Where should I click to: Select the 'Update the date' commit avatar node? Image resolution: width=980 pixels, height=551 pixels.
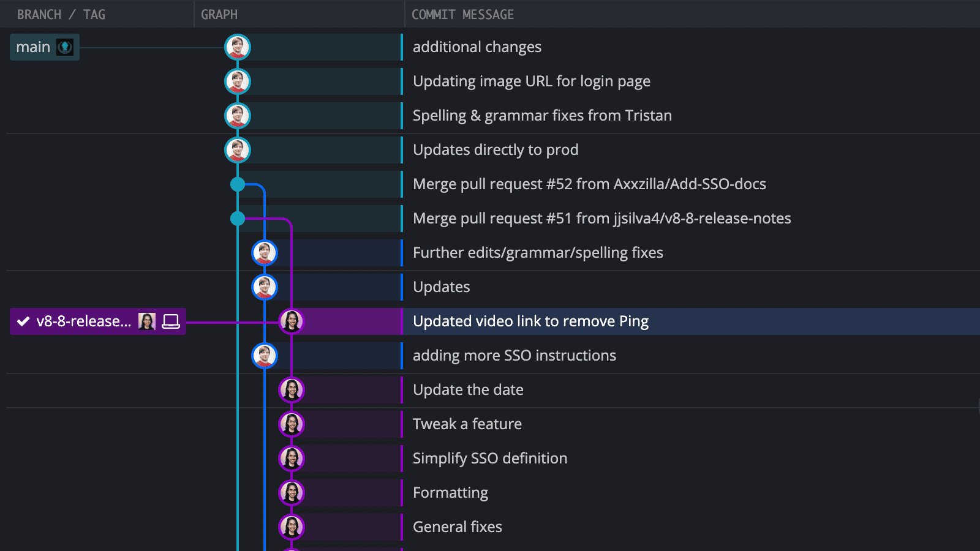(292, 390)
